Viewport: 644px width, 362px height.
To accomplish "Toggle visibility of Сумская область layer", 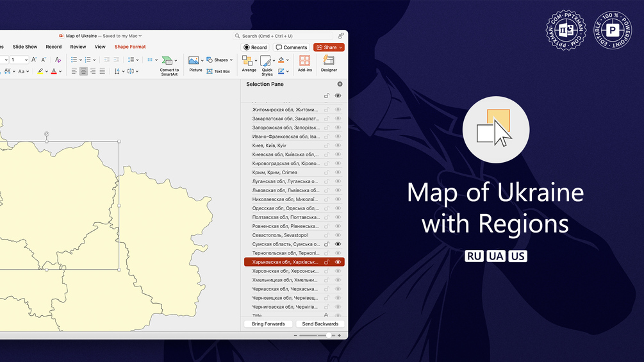I will click(338, 244).
